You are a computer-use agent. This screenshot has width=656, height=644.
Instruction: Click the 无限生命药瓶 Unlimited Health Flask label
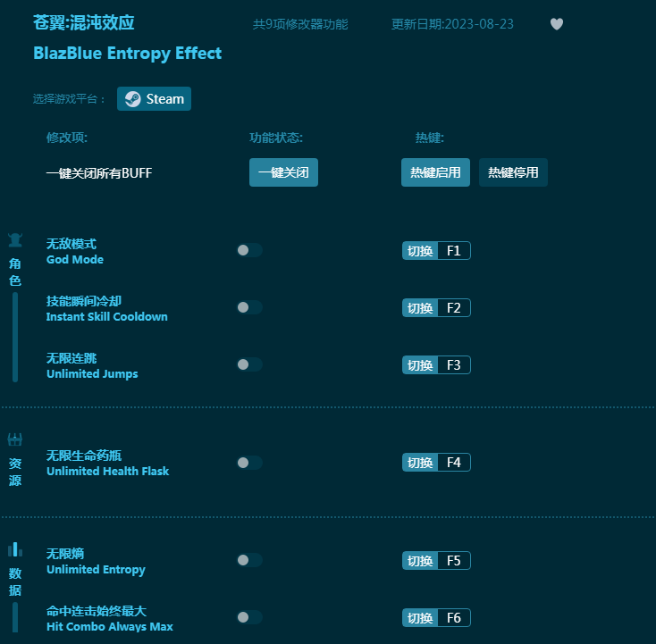107,464
